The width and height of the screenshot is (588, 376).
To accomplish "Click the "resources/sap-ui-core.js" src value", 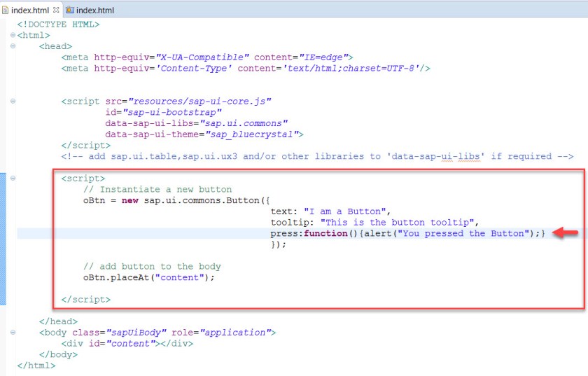I will (200, 102).
